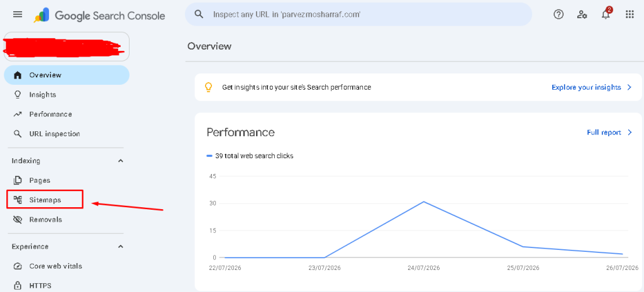The height and width of the screenshot is (292, 644).
Task: Select Overview in the sidebar
Action: tap(67, 75)
